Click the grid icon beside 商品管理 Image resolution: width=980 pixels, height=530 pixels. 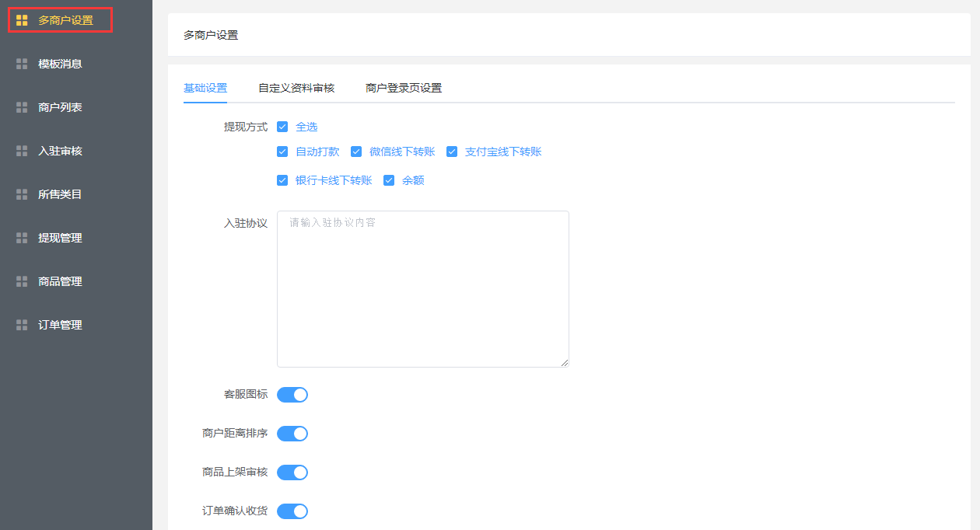pos(22,281)
